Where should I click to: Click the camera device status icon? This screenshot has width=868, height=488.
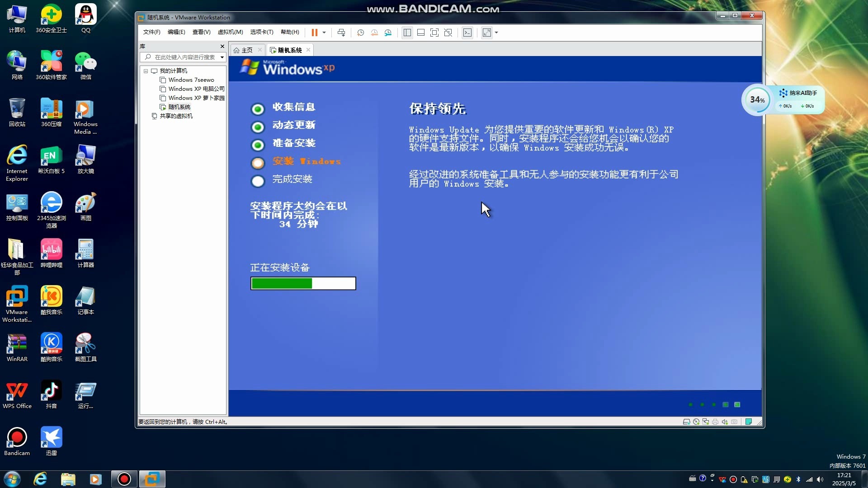734,422
